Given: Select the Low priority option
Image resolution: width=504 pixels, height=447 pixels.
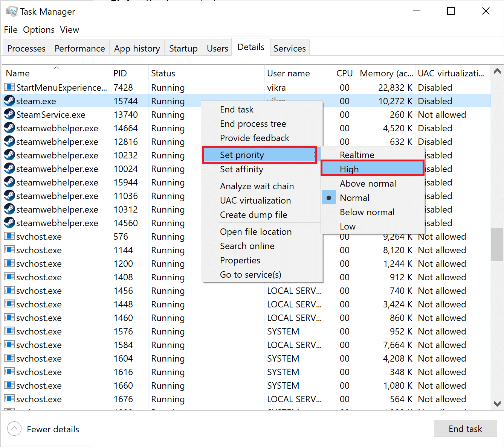Looking at the screenshot, I should tap(347, 226).
